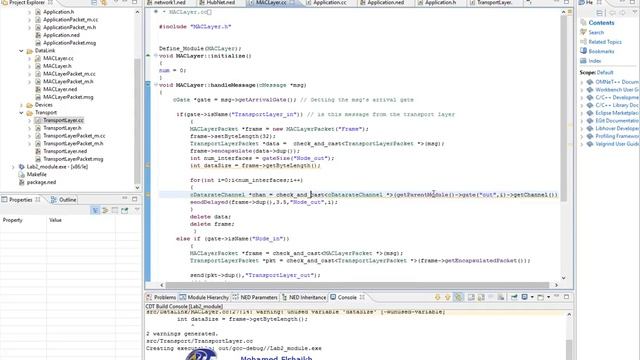
Task: Open the Module Hierarchy tab
Action: [x=204, y=298]
